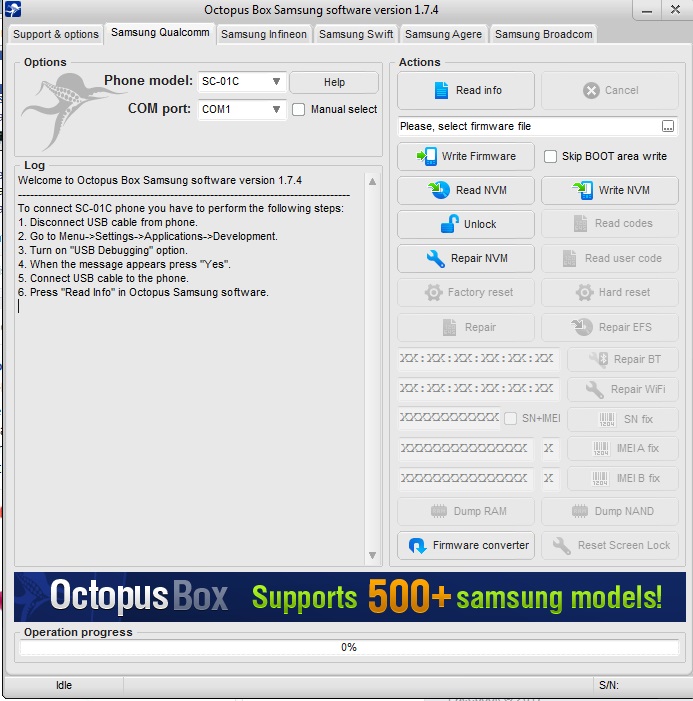Click the IMEI B fix barcode icon
The image size is (693, 701).
coord(600,478)
